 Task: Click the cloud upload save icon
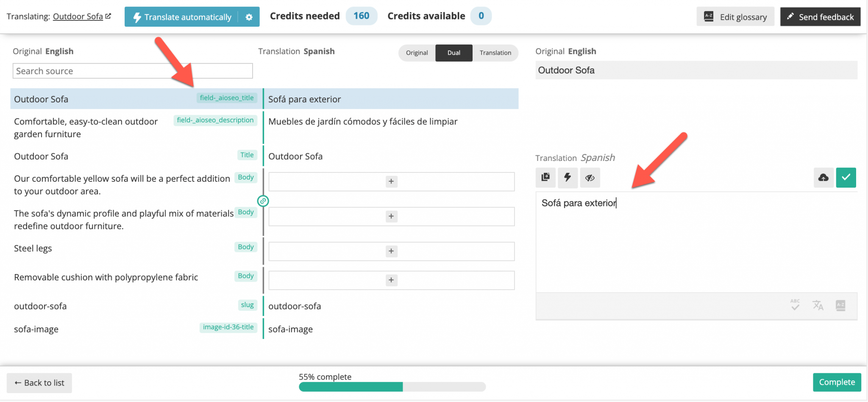tap(823, 177)
